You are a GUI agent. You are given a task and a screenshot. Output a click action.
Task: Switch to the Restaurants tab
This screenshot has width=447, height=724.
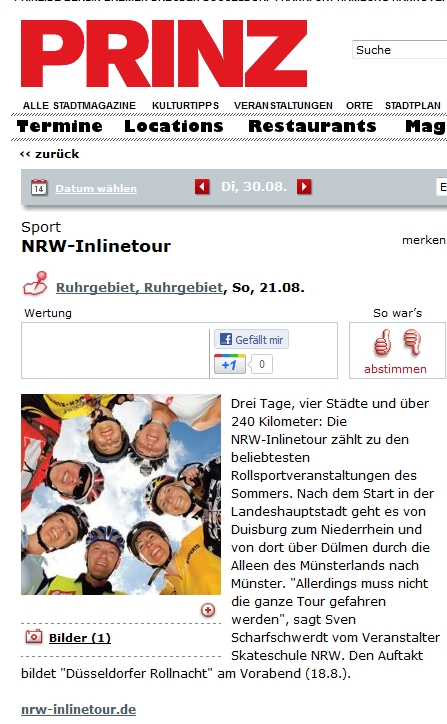click(x=312, y=126)
